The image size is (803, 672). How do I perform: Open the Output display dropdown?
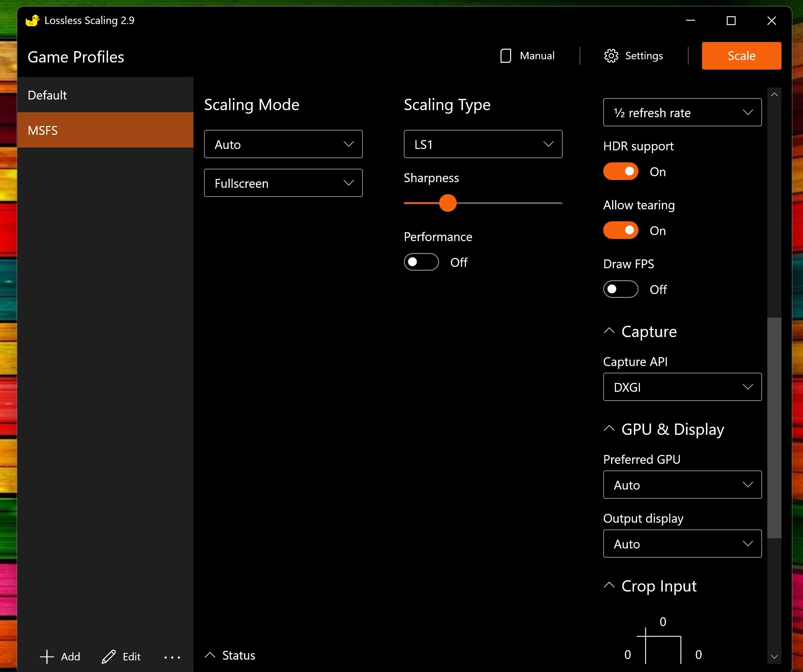coord(683,544)
